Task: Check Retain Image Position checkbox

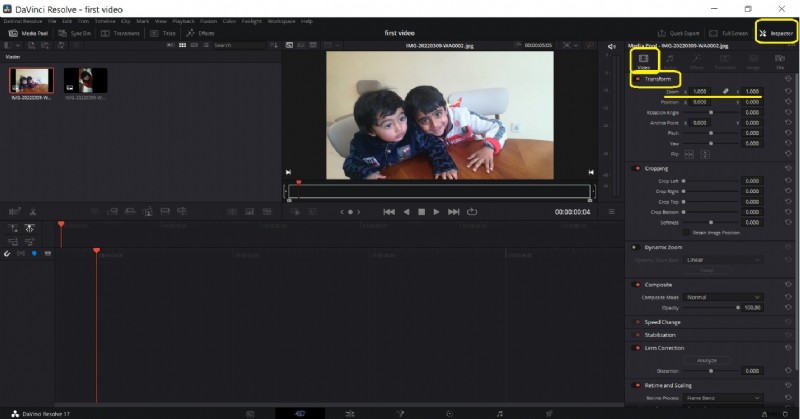Action: point(686,233)
